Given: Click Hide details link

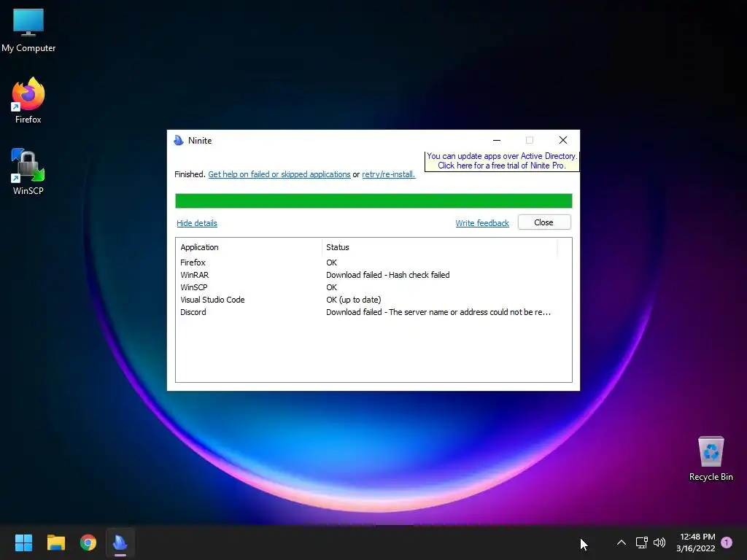Looking at the screenshot, I should [197, 223].
